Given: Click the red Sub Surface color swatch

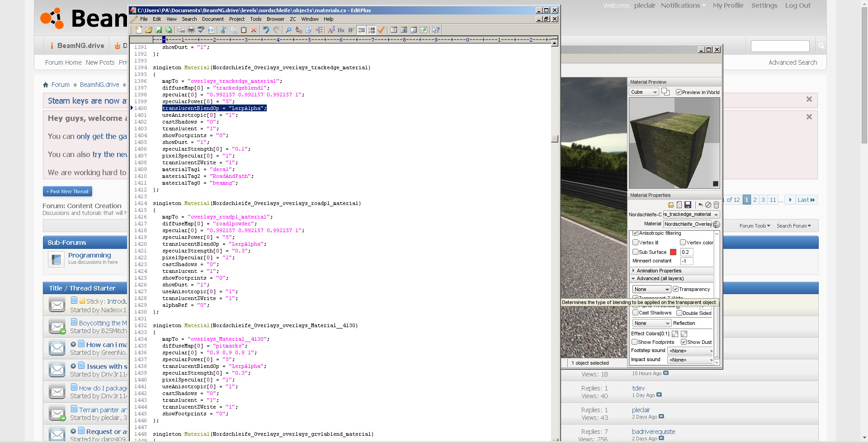Looking at the screenshot, I should coord(673,252).
